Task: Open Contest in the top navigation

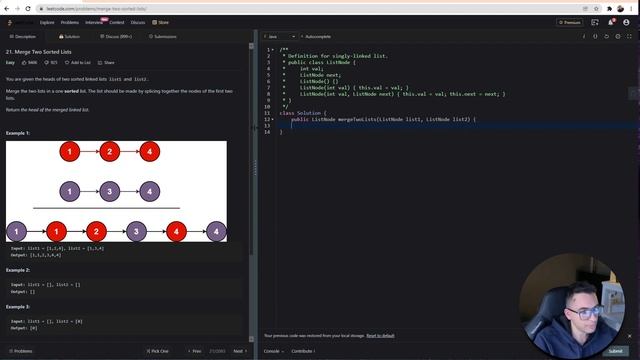Action: point(117,22)
